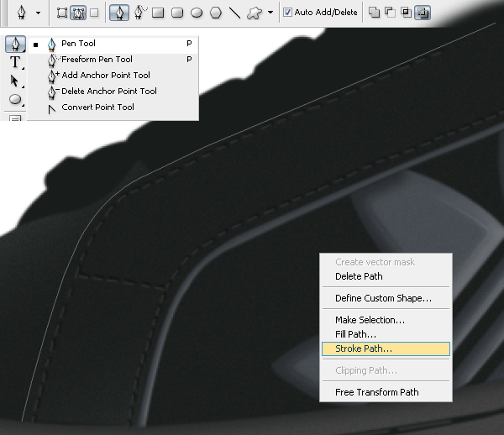Select the Type tool in toolbox
The height and width of the screenshot is (435, 504).
pos(15,62)
